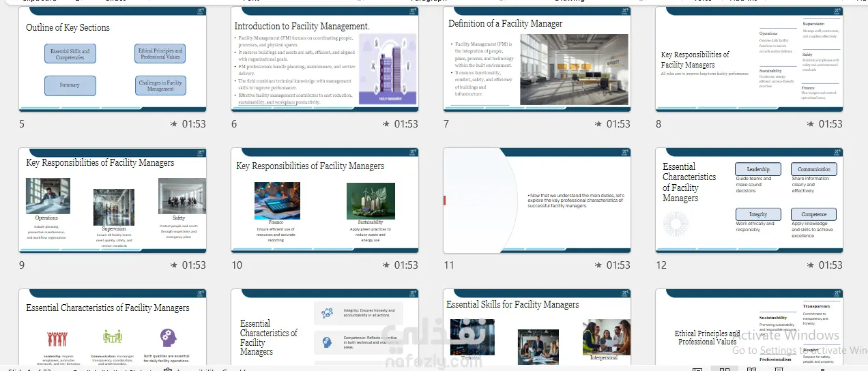Click slide number 6 label
Screen dimensions: 868x371
tap(234, 124)
